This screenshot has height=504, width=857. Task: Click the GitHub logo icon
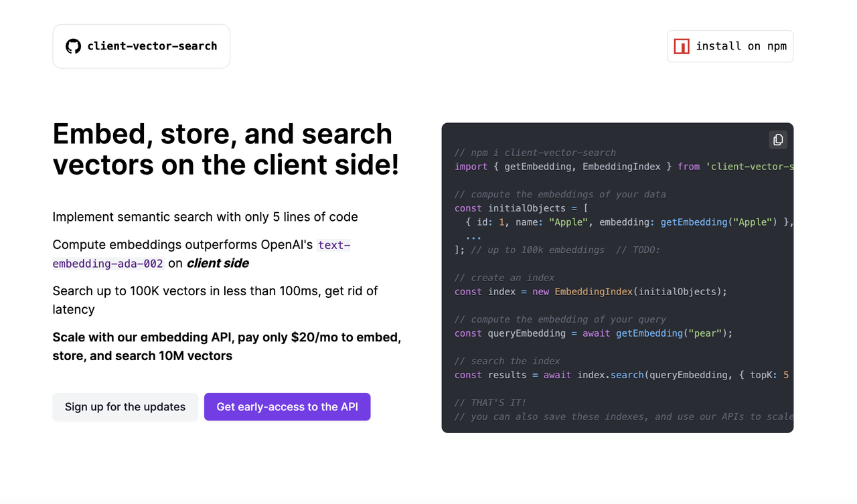pyautogui.click(x=73, y=46)
